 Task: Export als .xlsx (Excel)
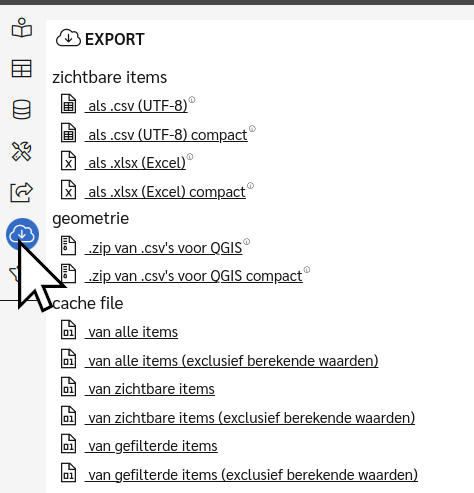pos(135,163)
